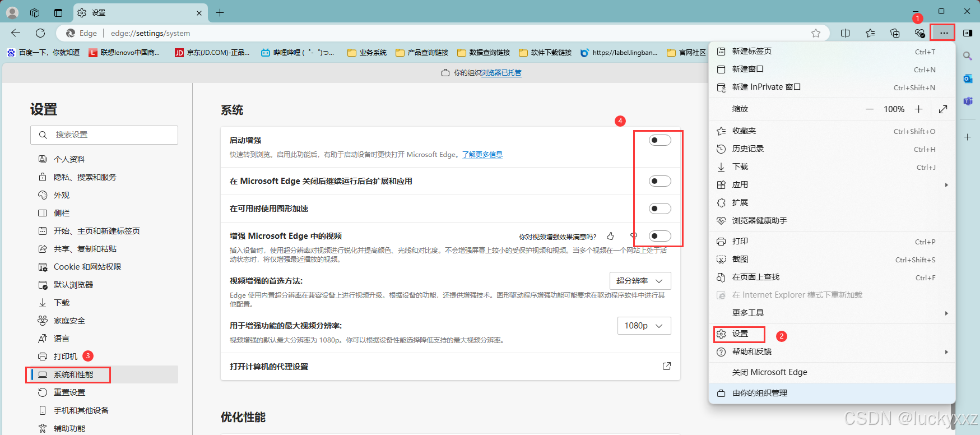The image size is (980, 435).
Task: Toggle 在可用时使用图形加速 switch
Action: pos(660,209)
